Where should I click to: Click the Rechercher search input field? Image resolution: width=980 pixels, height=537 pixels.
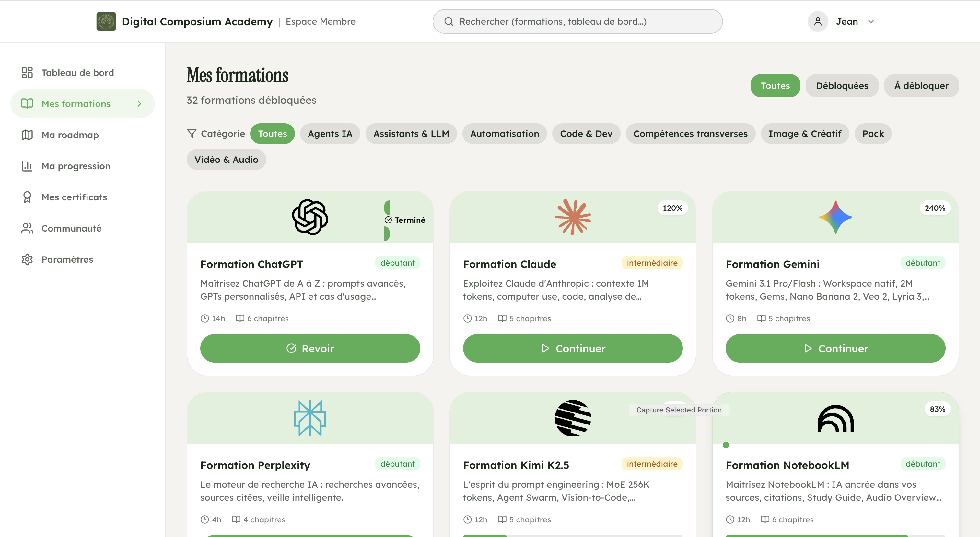tap(577, 21)
